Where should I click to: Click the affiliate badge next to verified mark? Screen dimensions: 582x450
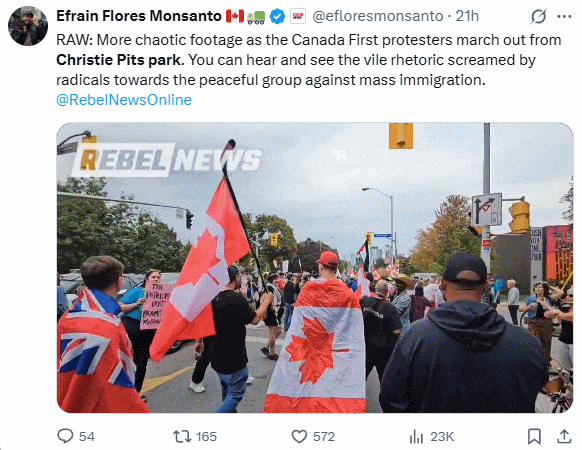pyautogui.click(x=298, y=16)
